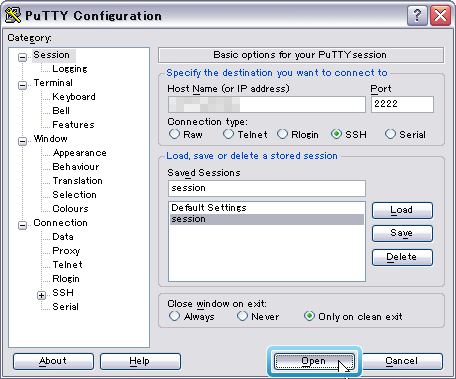Collapse the Window category node
The image size is (456, 379).
[x=22, y=141]
